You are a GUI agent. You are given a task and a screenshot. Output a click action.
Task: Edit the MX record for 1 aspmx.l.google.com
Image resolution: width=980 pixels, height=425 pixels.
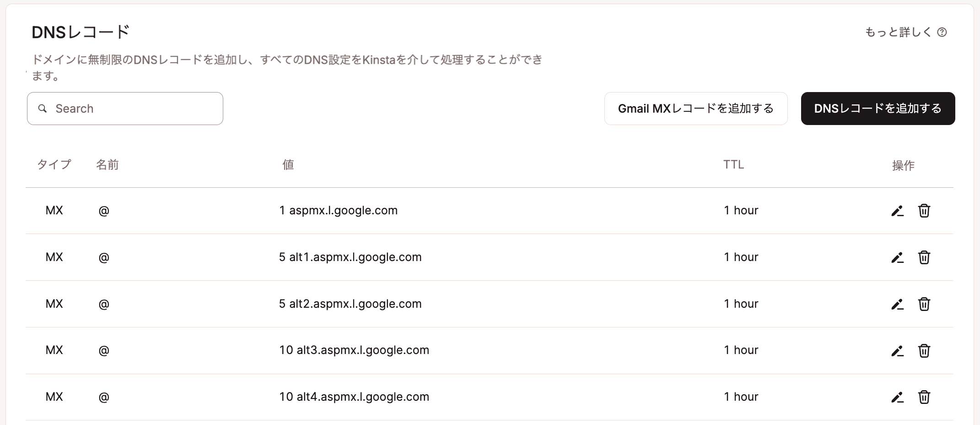click(x=897, y=211)
